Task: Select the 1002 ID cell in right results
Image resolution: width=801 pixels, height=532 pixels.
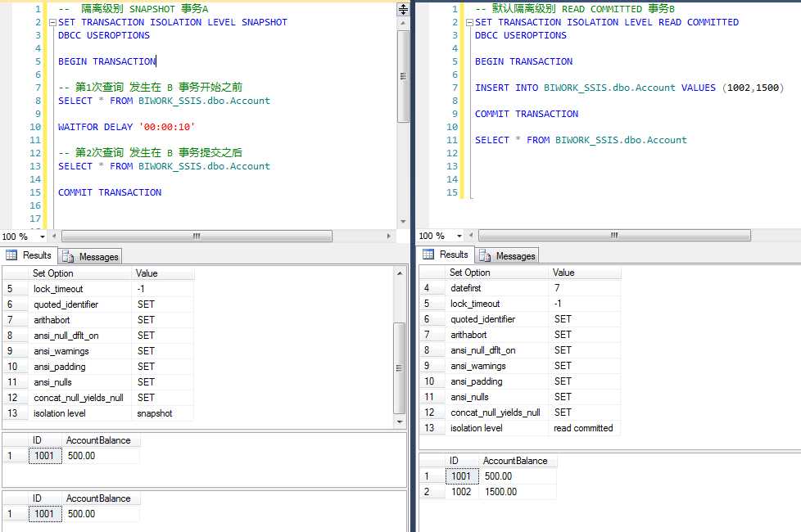Action: tap(461, 492)
